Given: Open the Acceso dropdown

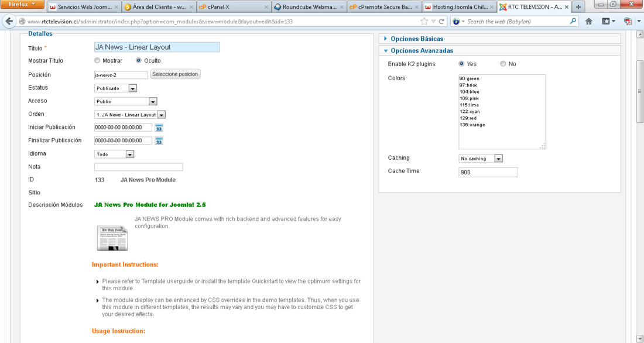Looking at the screenshot, I should (x=126, y=101).
